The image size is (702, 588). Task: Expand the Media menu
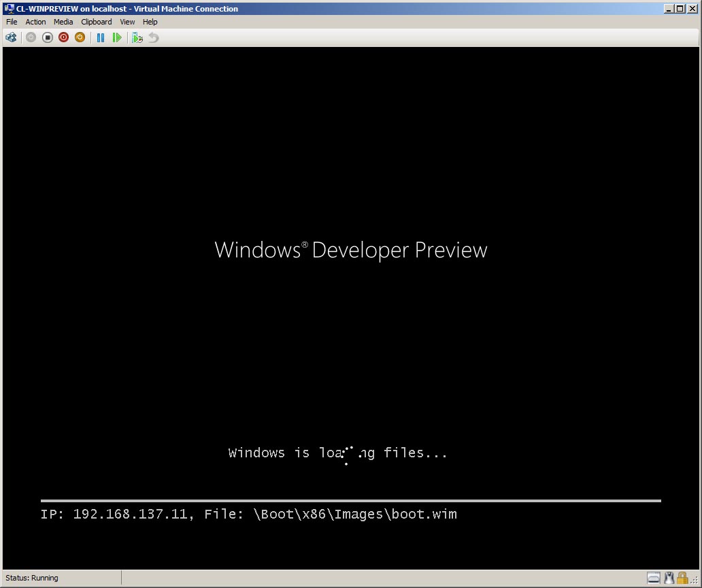(x=63, y=22)
